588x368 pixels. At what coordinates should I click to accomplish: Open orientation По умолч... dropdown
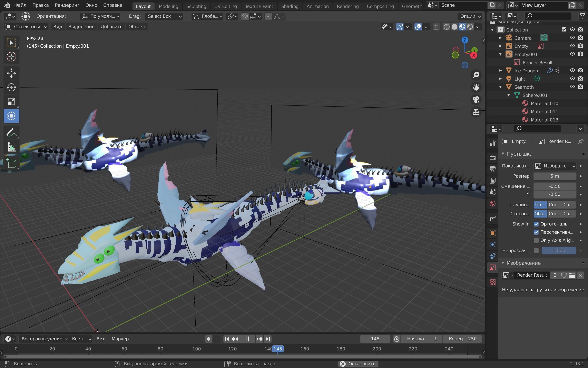pos(100,16)
